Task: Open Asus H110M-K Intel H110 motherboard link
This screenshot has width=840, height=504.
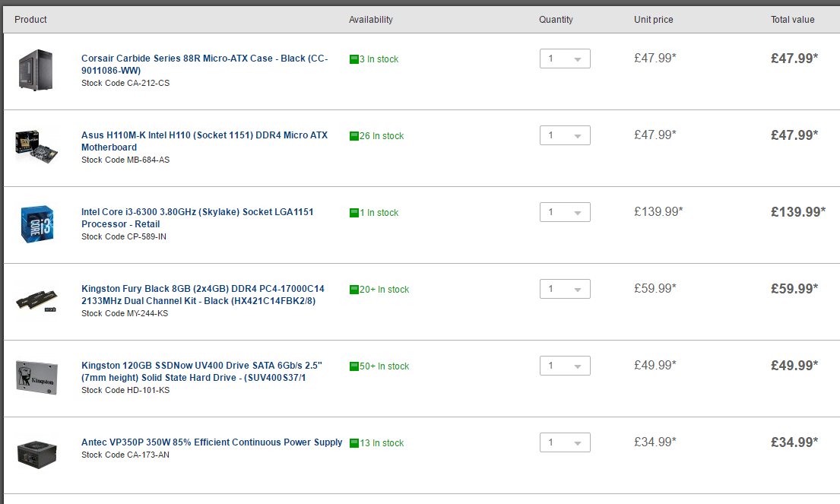Action: click(204, 141)
